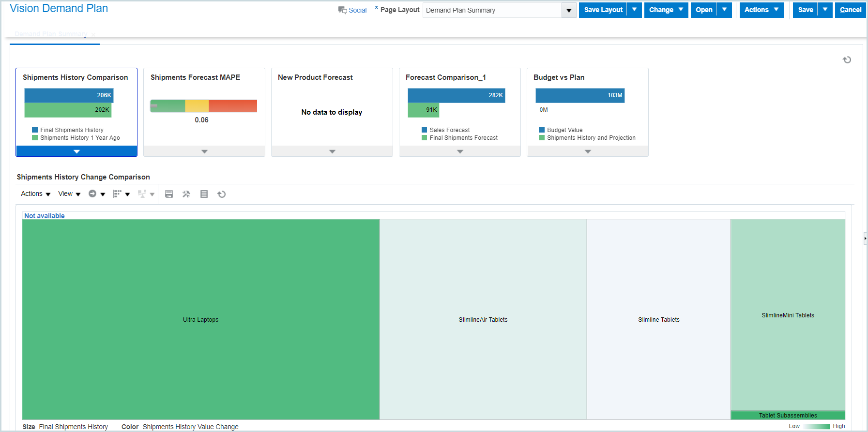Image resolution: width=868 pixels, height=432 pixels.
Task: Click the list layout icon in treemap toolbar
Action: pos(204,194)
